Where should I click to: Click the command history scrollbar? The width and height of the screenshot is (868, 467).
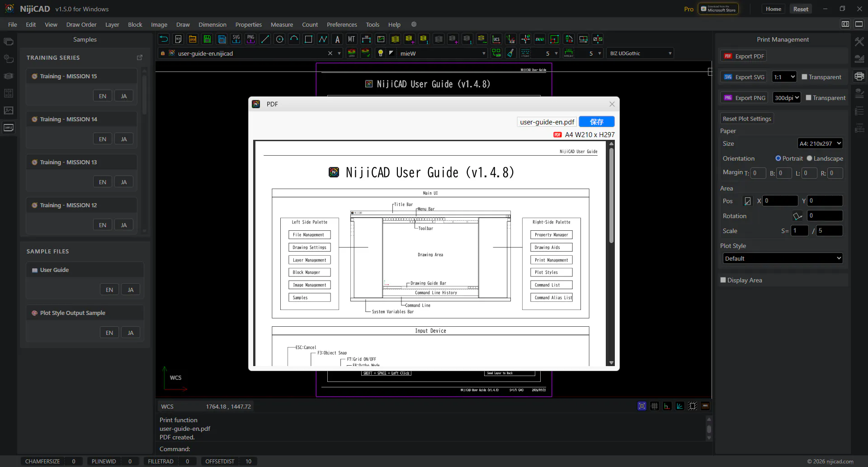(709, 429)
